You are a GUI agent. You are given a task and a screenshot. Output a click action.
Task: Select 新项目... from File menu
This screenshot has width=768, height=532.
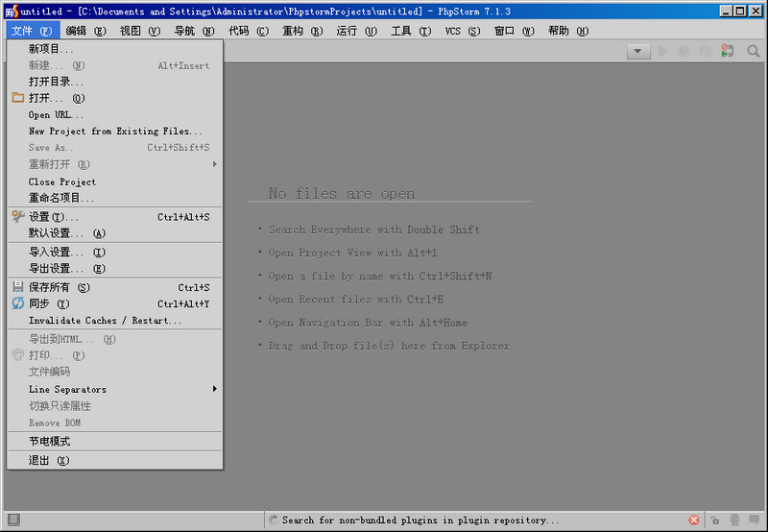(x=115, y=49)
